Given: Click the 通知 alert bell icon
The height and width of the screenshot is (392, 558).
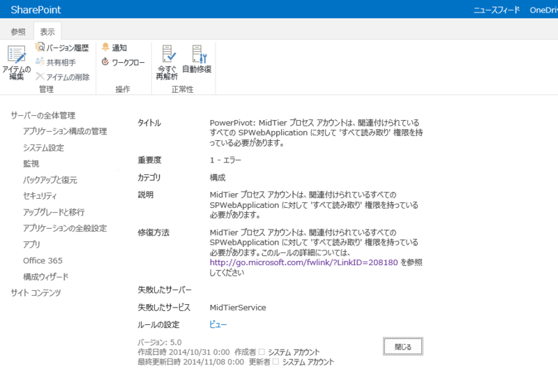Looking at the screenshot, I should click(105, 47).
